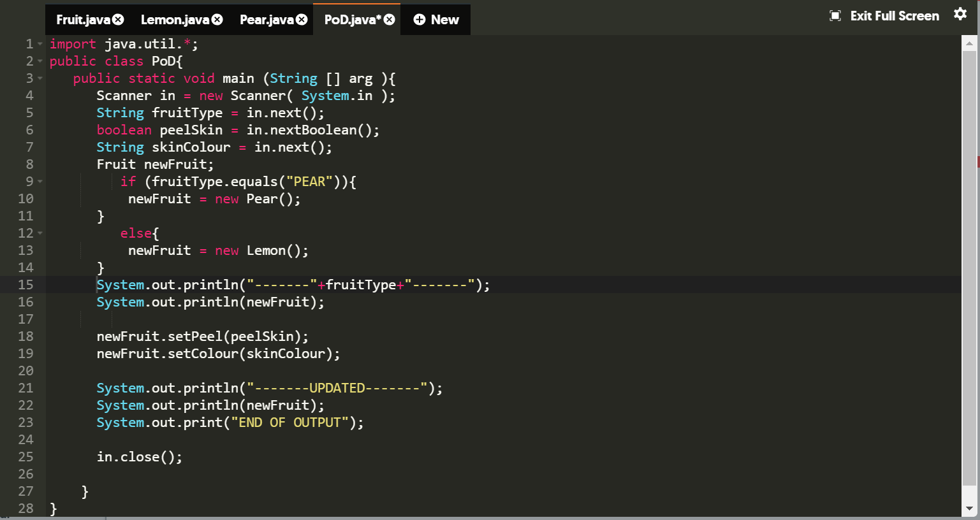Click the 'skinColour' declaration on line 7

(191, 147)
